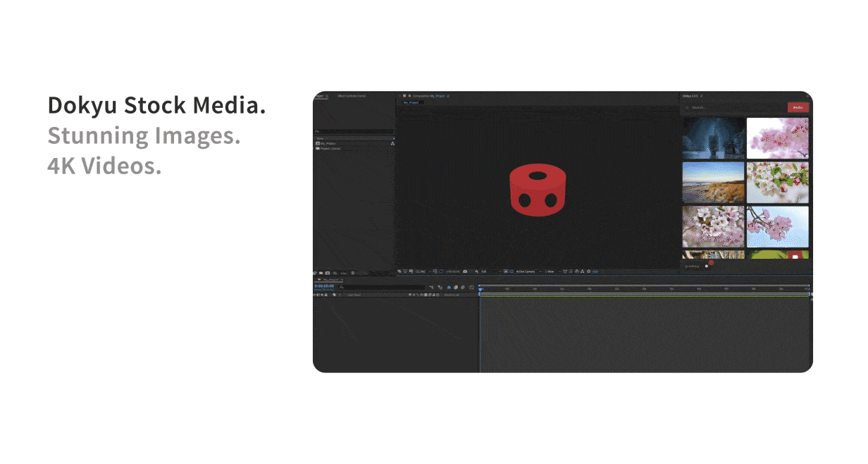
Task: Click the red 3D cylinder in the viewer
Action: tap(537, 190)
